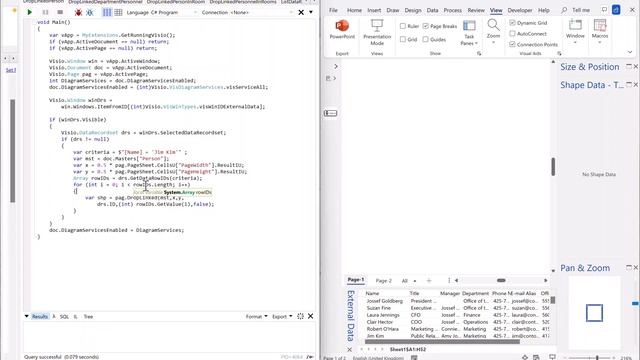Enable the Grid checkbox

click(403, 39)
